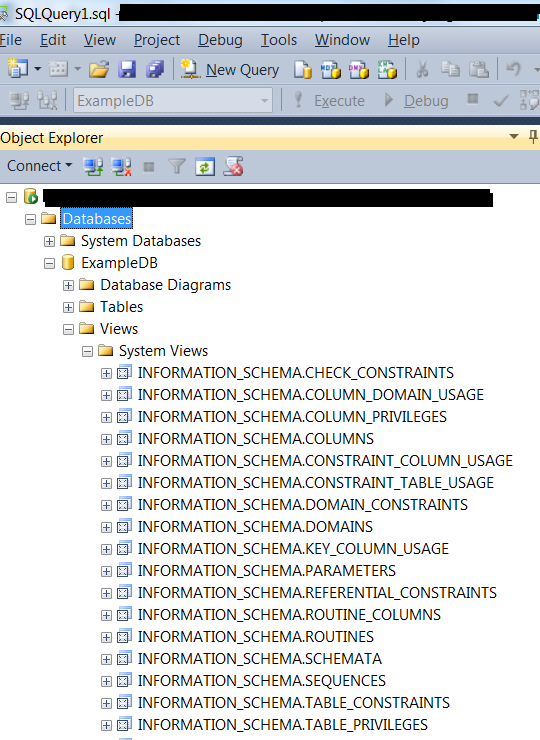Select INFORMATION_SCHEMA.COLUMN_PRIVILEGES view
Screen dimensions: 540x740
coord(292,417)
